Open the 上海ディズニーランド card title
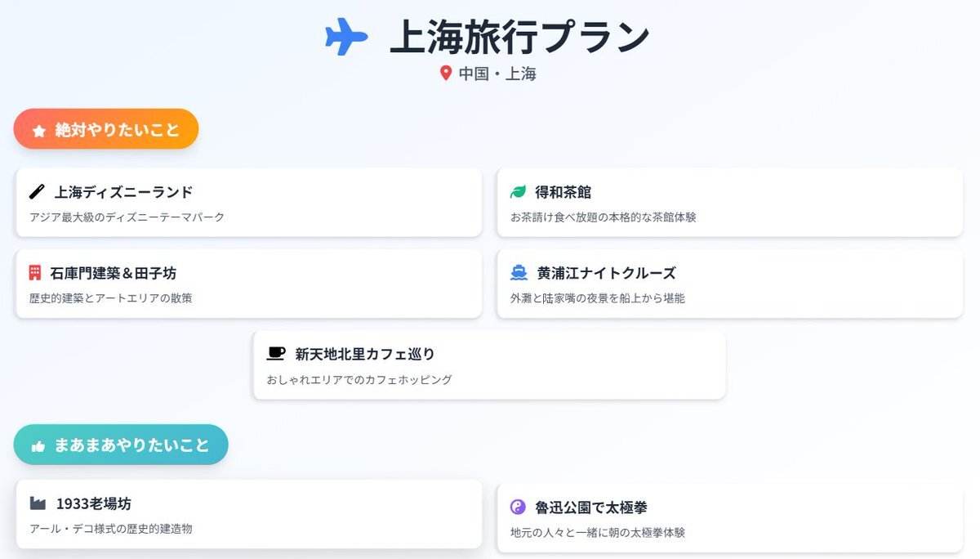Viewport: 980px width, 559px height. 124,192
